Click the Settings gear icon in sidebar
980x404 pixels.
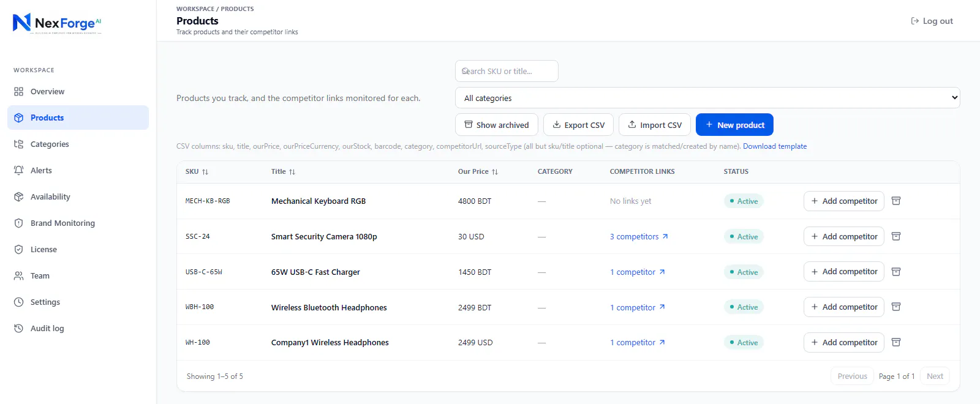tap(18, 302)
